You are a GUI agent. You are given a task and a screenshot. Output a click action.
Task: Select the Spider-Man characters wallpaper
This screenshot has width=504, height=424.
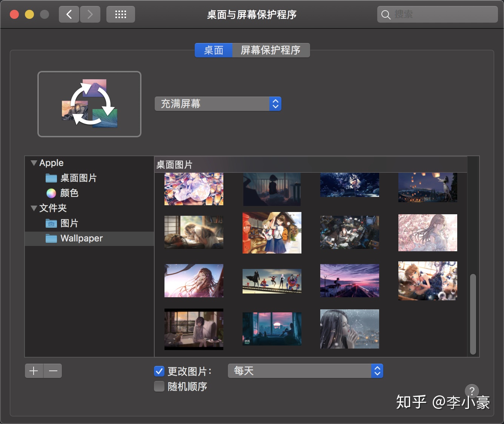pyautogui.click(x=272, y=281)
